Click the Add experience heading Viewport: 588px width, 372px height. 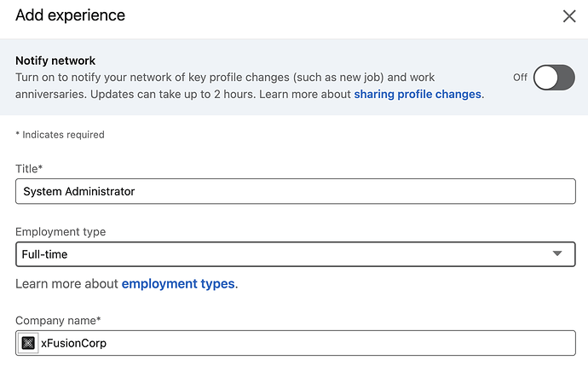click(70, 15)
